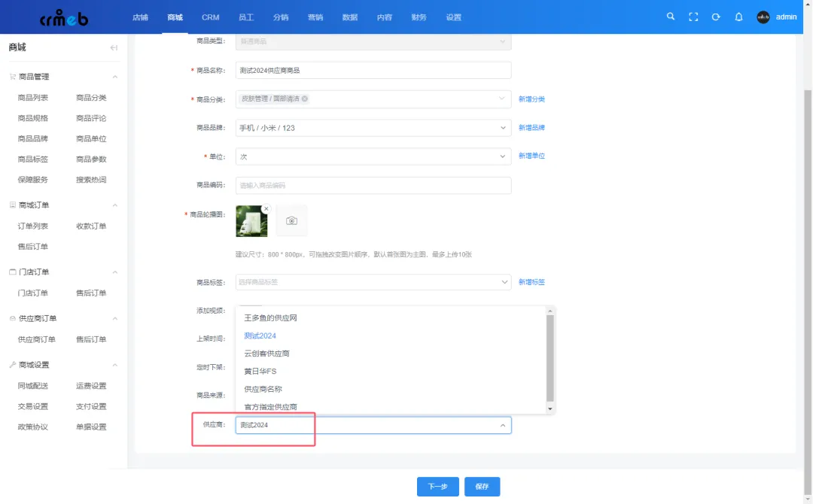Collapse the 门店订单 group header chevron

coord(115,272)
